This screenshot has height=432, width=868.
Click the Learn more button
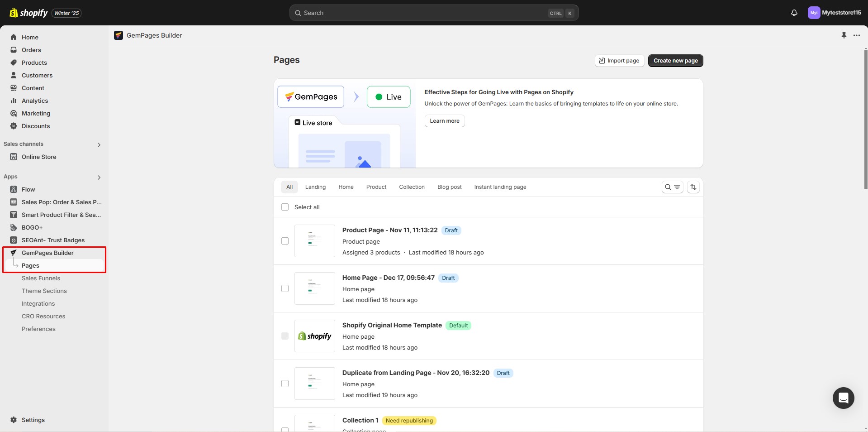(444, 120)
